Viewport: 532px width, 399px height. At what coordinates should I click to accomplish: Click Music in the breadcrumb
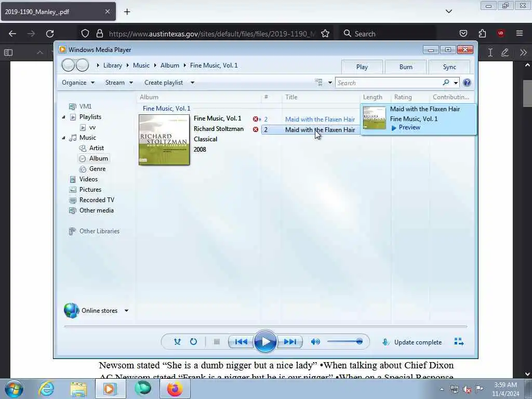[x=141, y=65]
